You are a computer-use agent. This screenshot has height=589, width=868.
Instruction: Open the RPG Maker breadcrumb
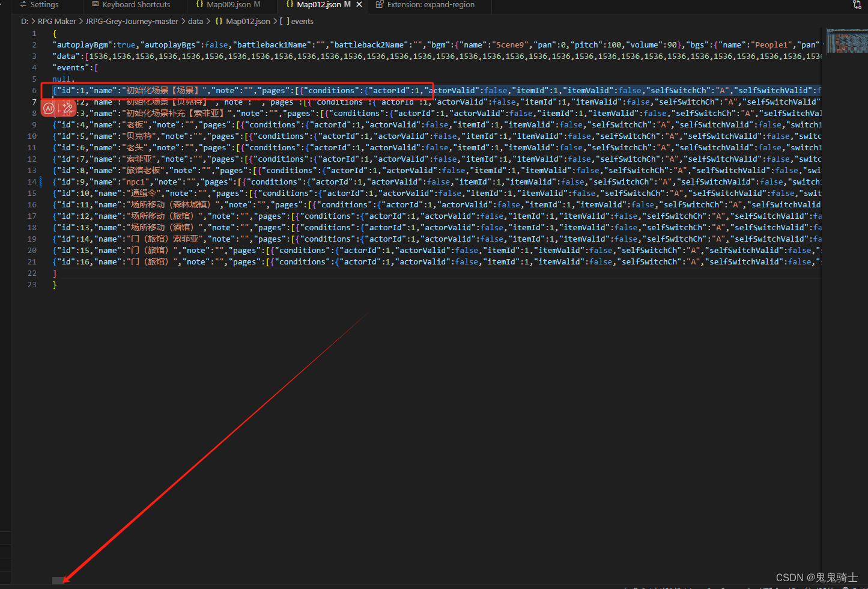57,22
